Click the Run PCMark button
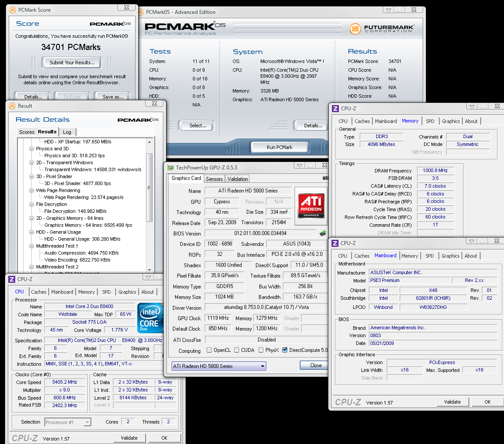This screenshot has width=504, height=444. (280, 147)
